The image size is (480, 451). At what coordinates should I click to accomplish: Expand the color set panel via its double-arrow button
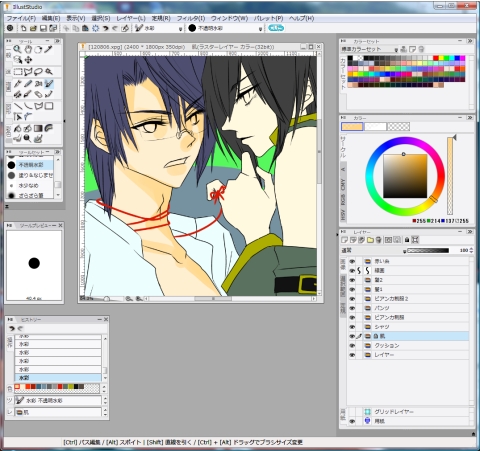(x=470, y=41)
